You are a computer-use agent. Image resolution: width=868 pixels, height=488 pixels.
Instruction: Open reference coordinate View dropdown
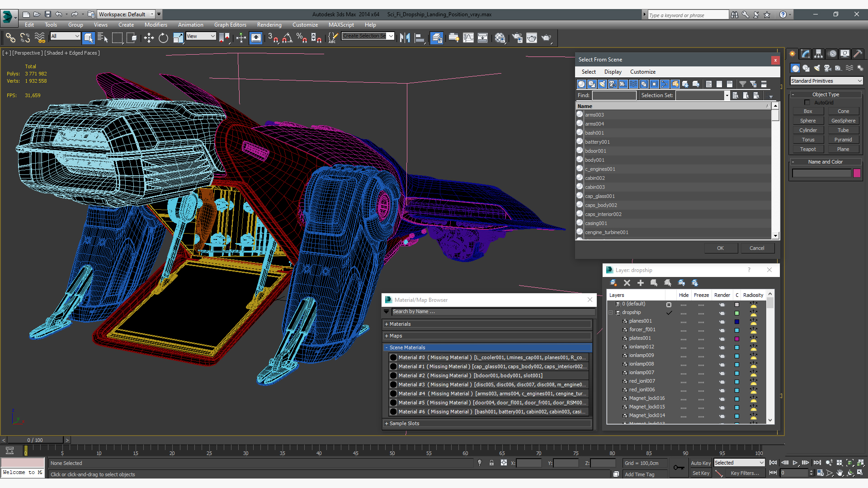click(201, 36)
